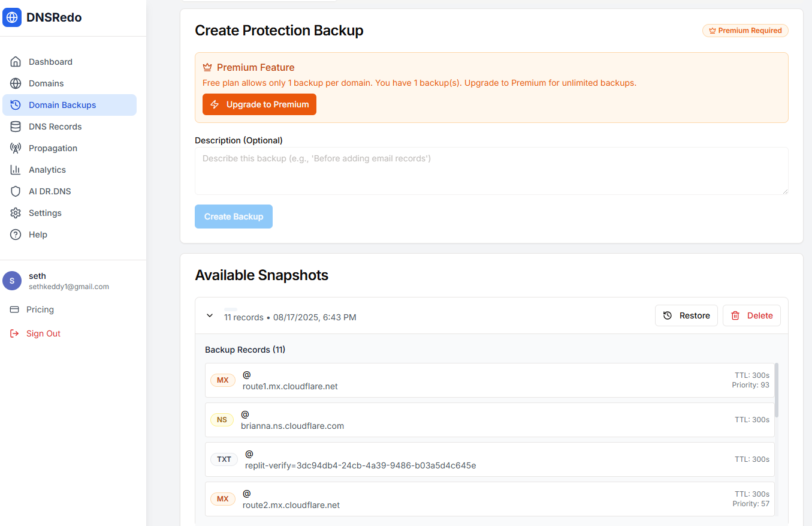Click the Propagation antenna icon

tap(16, 148)
